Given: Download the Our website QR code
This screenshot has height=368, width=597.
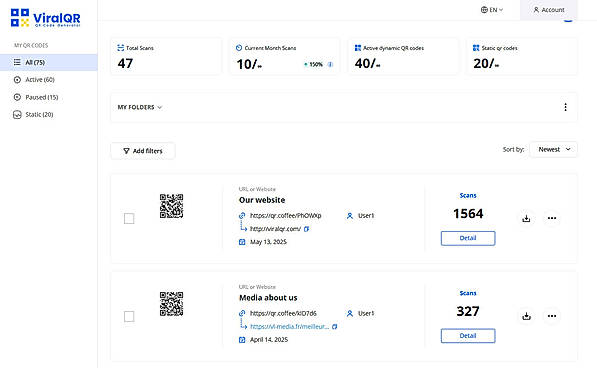Looking at the screenshot, I should click(526, 218).
